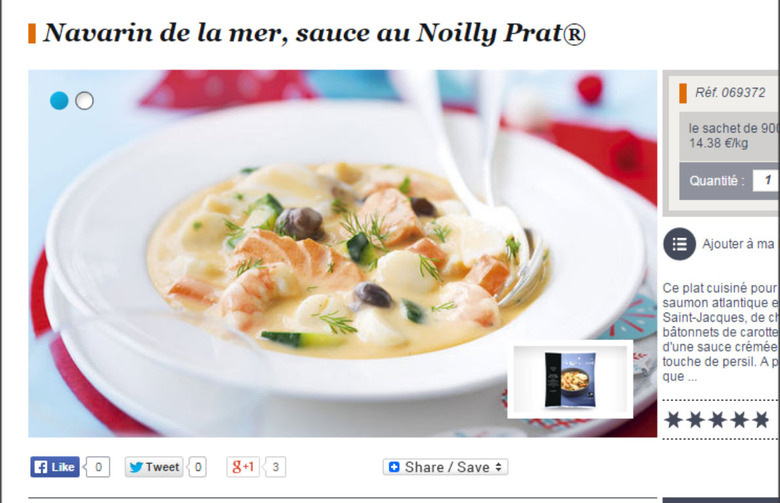This screenshot has width=780, height=503.
Task: Click the Google +1 count showing 3
Action: click(x=275, y=467)
